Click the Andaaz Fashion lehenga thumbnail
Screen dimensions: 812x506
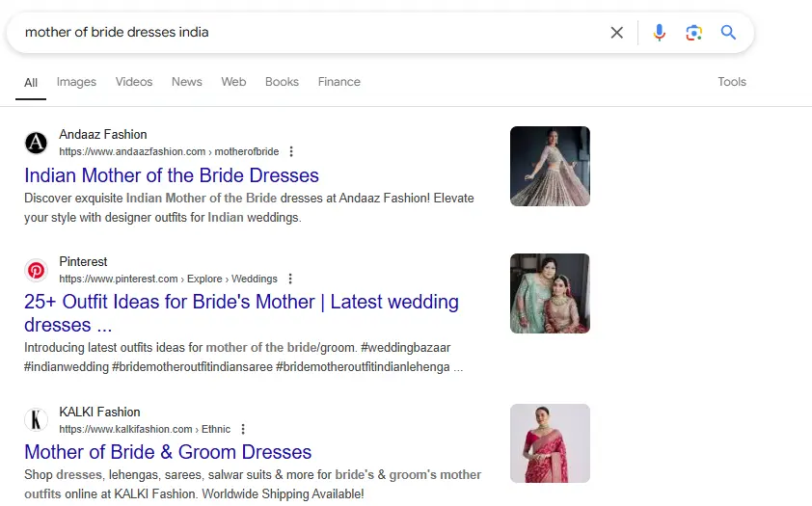550,166
